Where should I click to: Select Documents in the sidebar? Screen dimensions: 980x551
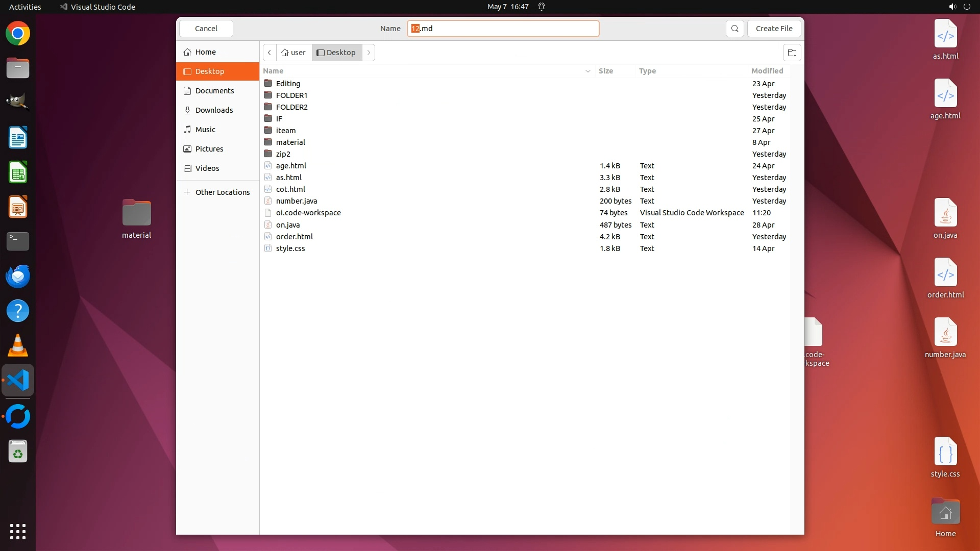[x=214, y=91]
